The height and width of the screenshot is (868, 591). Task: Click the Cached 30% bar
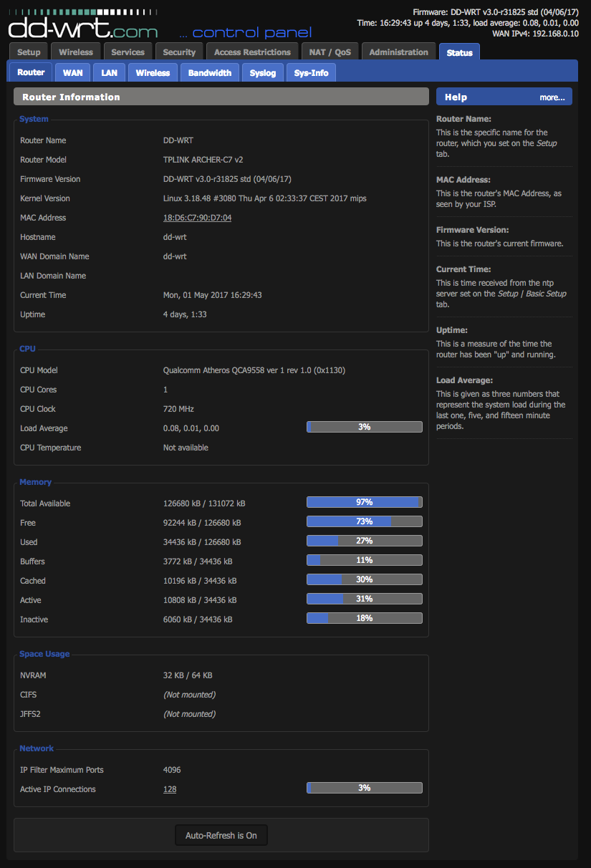[x=365, y=579]
